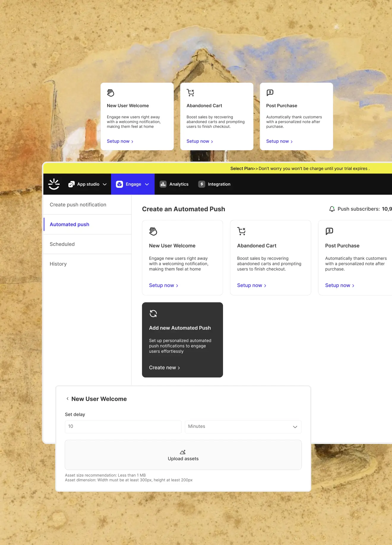The height and width of the screenshot is (545, 392).
Task: Click the Upload assets drop area
Action: tap(183, 455)
